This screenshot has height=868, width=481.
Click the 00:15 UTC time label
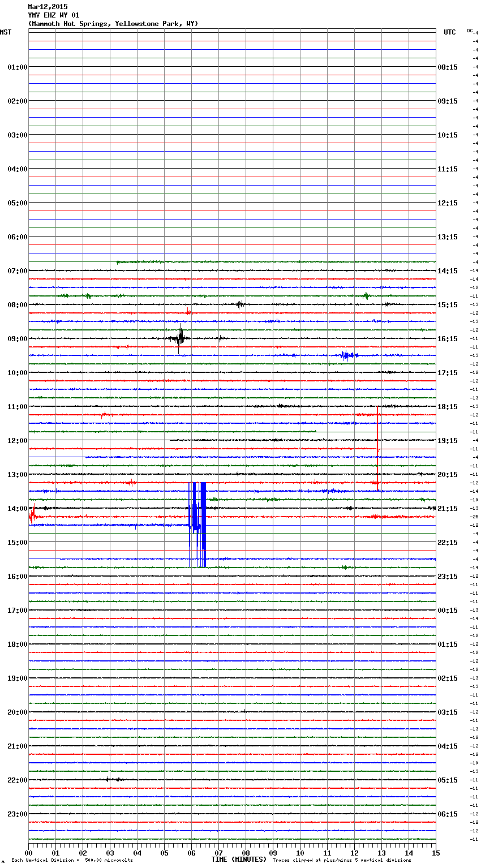pyautogui.click(x=448, y=611)
